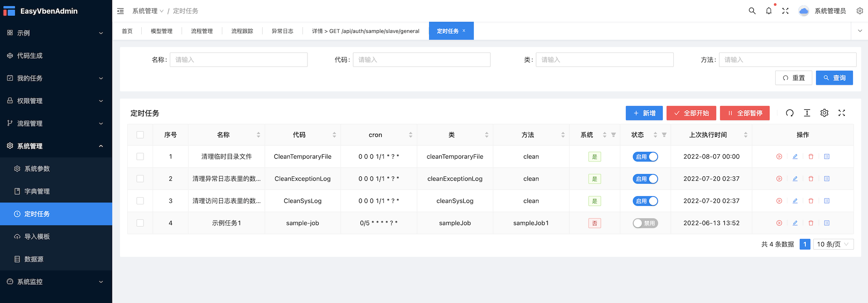Switch to the 异常日志 tab

pyautogui.click(x=283, y=31)
